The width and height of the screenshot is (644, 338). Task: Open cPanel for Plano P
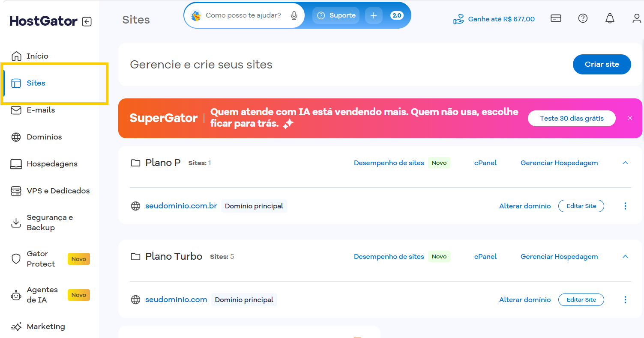tap(485, 163)
